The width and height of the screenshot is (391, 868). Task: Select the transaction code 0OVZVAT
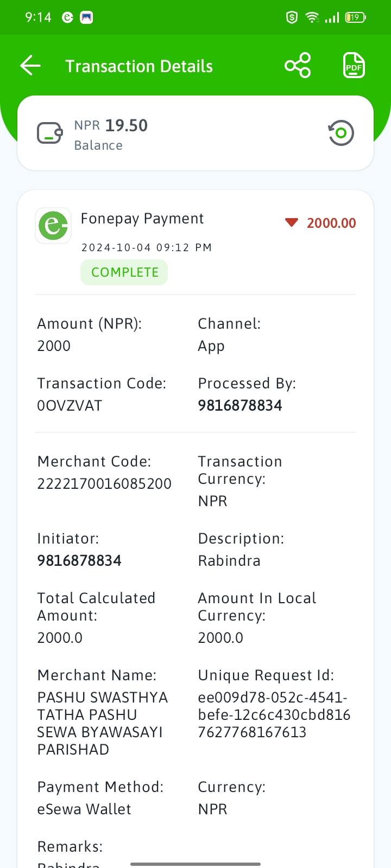click(70, 406)
